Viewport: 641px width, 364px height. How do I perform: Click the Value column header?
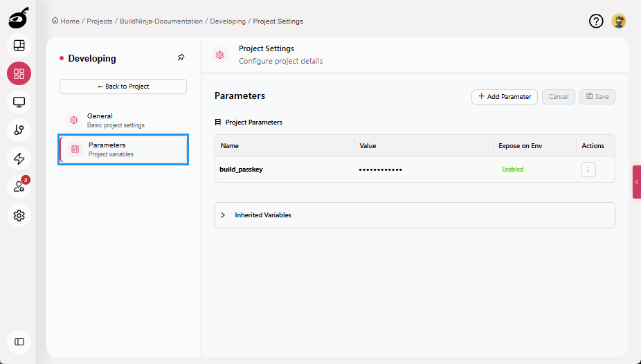point(368,146)
